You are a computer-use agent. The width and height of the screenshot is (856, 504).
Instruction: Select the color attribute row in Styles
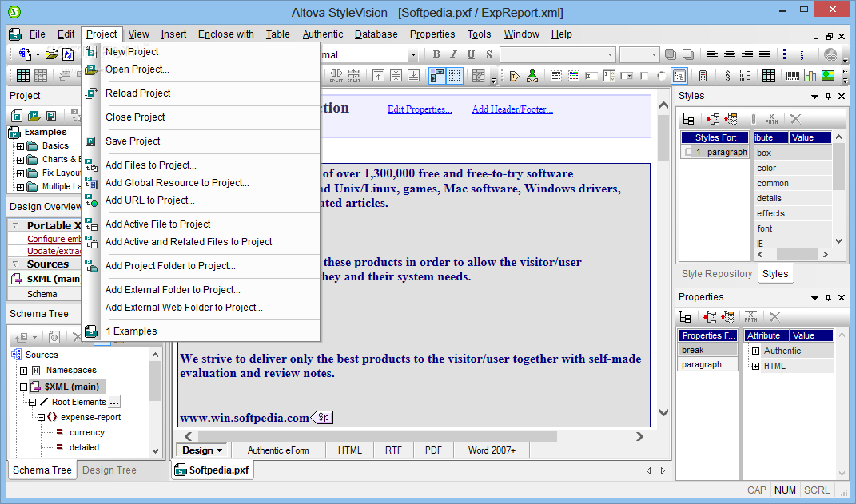793,168
